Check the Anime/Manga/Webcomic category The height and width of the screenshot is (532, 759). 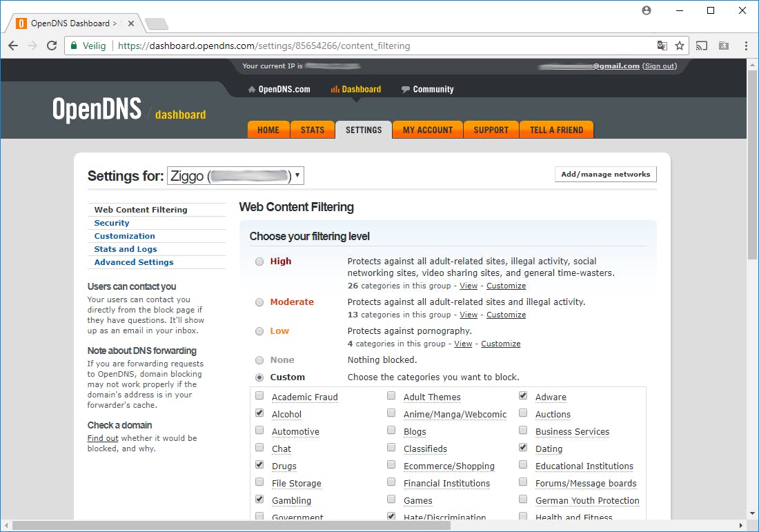pos(391,413)
